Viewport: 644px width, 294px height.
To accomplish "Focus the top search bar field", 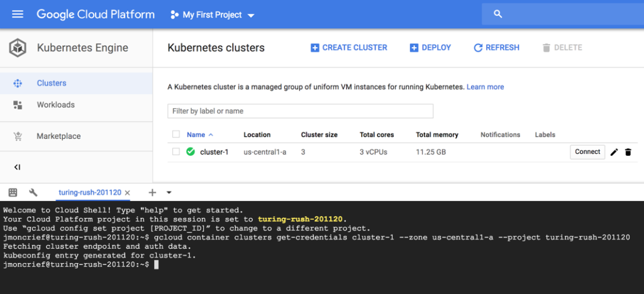I will 563,14.
